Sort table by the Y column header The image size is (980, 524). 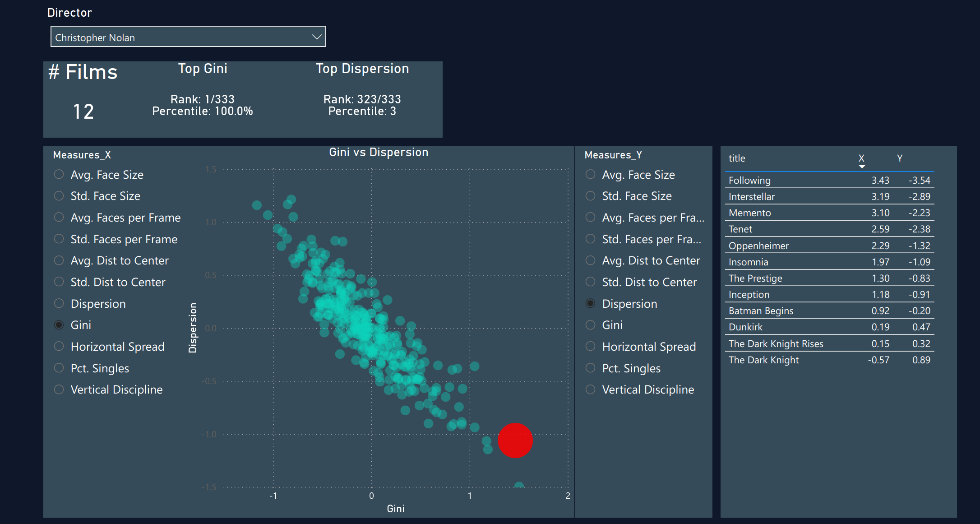tap(900, 158)
